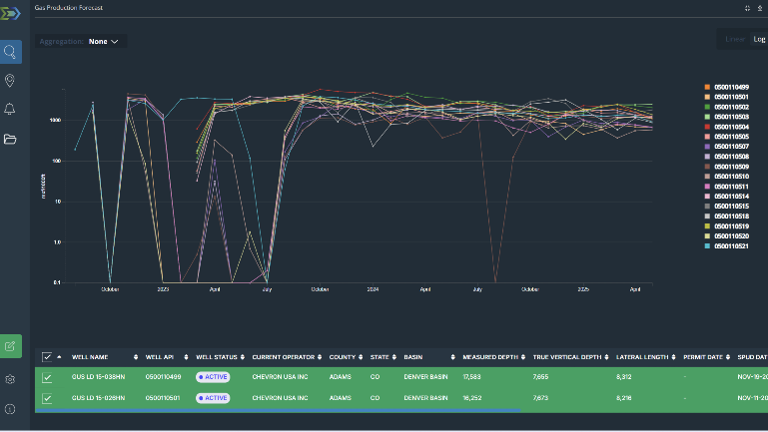Open the search tool in sidebar
Viewport: 768px width, 432px height.
[11, 52]
